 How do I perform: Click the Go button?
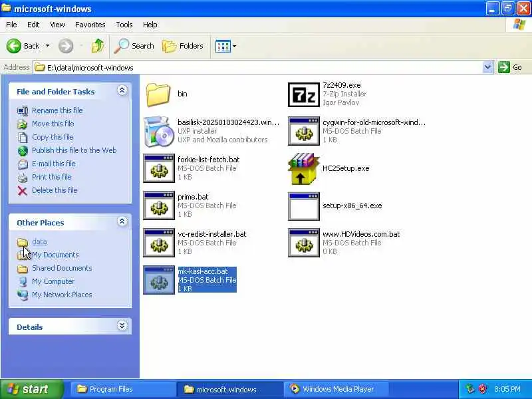point(510,67)
